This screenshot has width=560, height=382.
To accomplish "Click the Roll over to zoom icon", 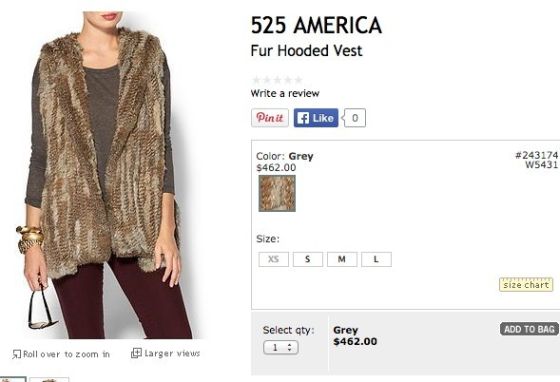I will click(16, 354).
